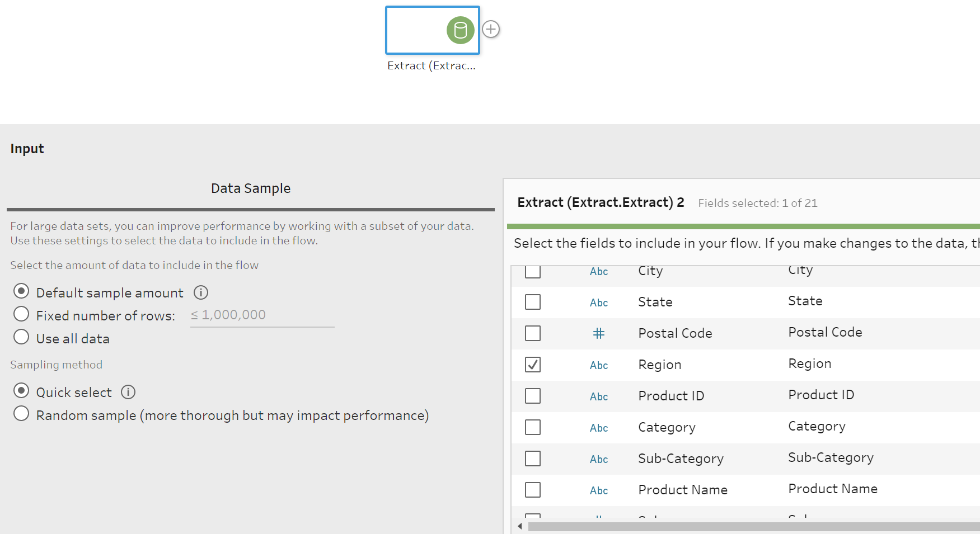
Task: Check the Product ID field checkbox
Action: point(532,395)
